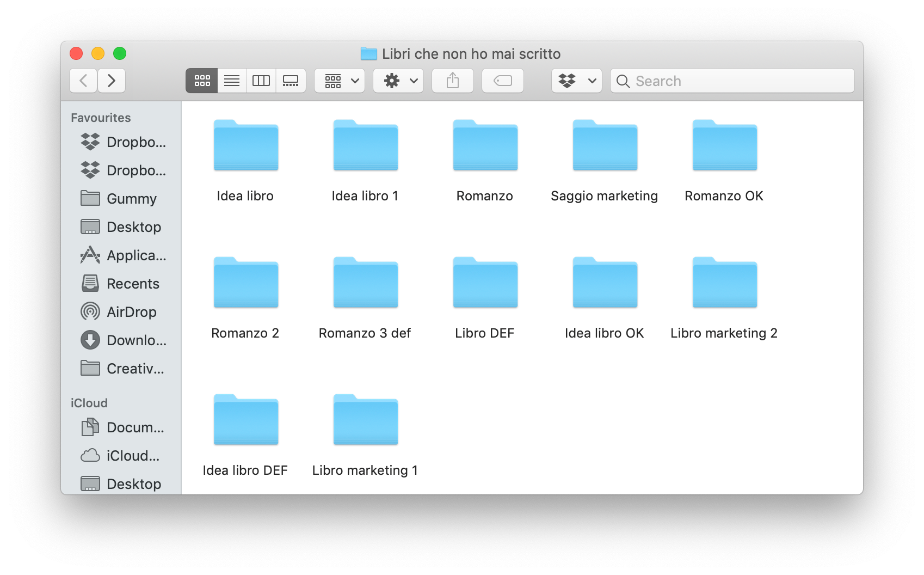Open the gear action menu

click(x=398, y=81)
